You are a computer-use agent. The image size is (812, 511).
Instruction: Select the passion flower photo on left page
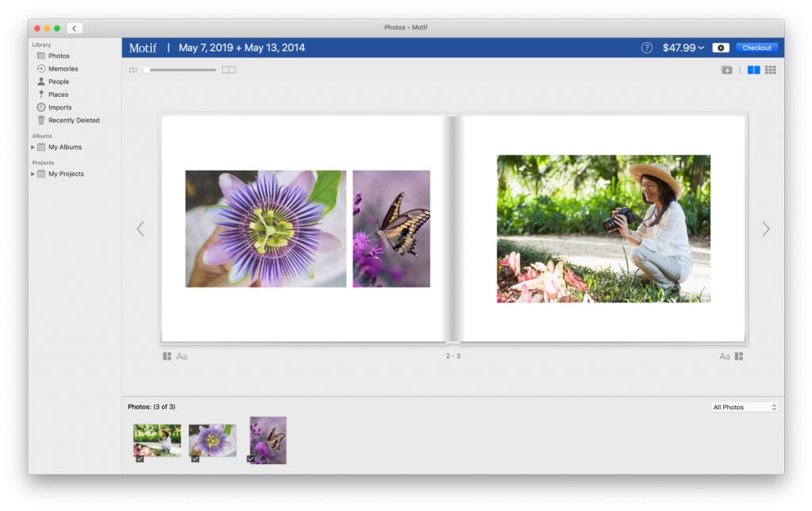pos(266,229)
